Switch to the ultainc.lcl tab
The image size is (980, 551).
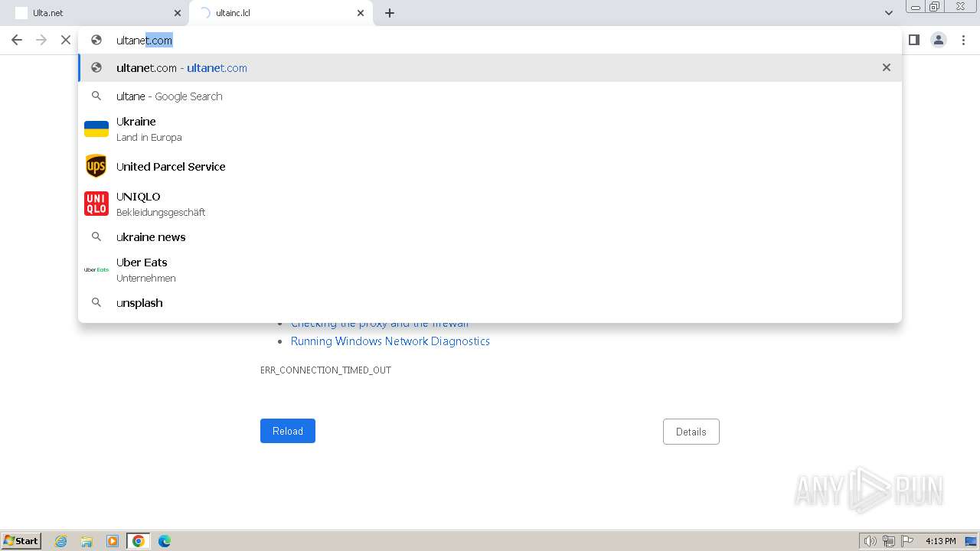click(x=281, y=13)
